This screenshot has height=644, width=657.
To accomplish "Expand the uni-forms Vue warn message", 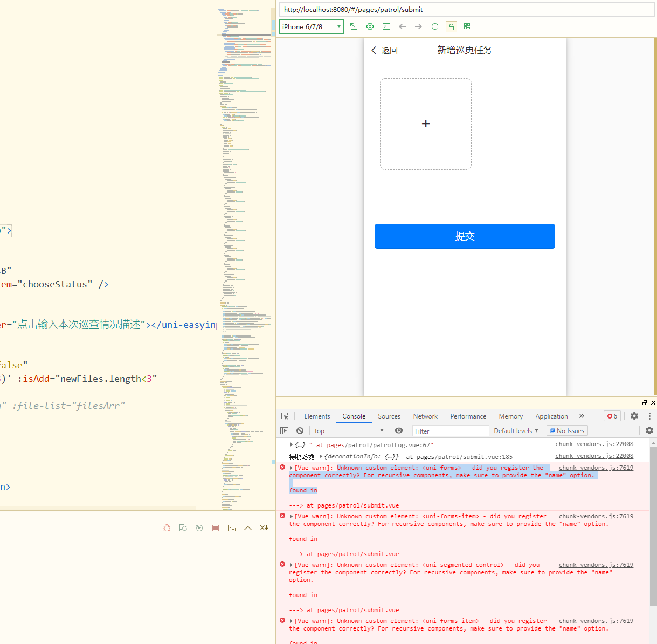I will [x=292, y=468].
